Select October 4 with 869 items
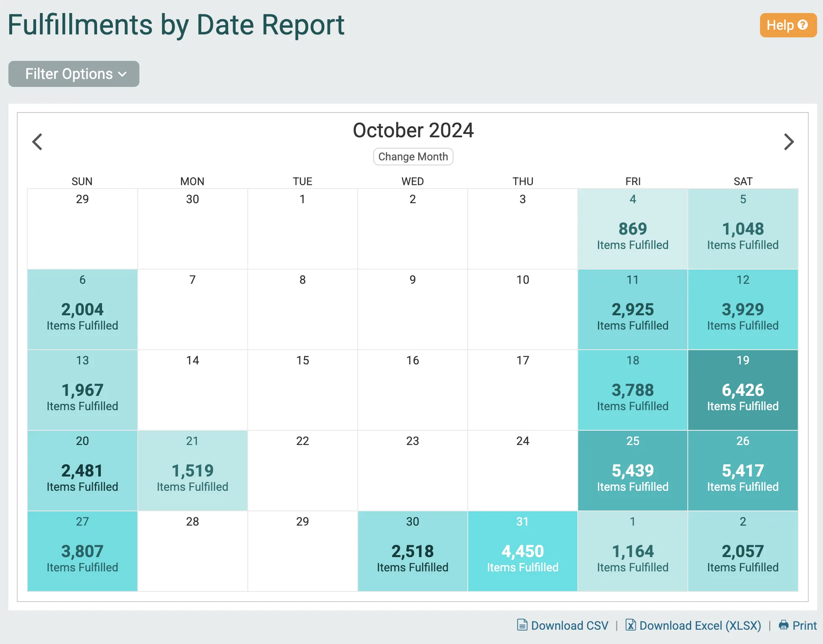 (x=632, y=229)
